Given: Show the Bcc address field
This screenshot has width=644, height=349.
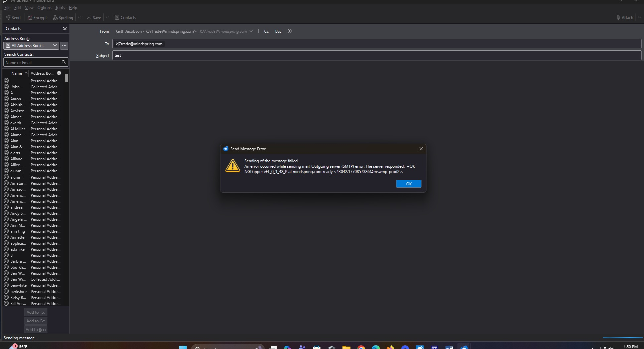Looking at the screenshot, I should [x=278, y=31].
